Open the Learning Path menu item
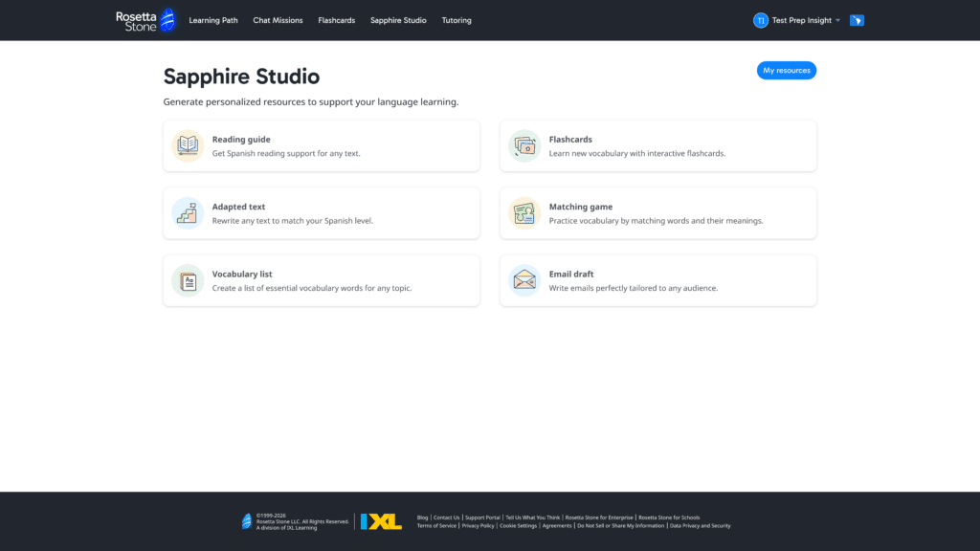 coord(213,21)
